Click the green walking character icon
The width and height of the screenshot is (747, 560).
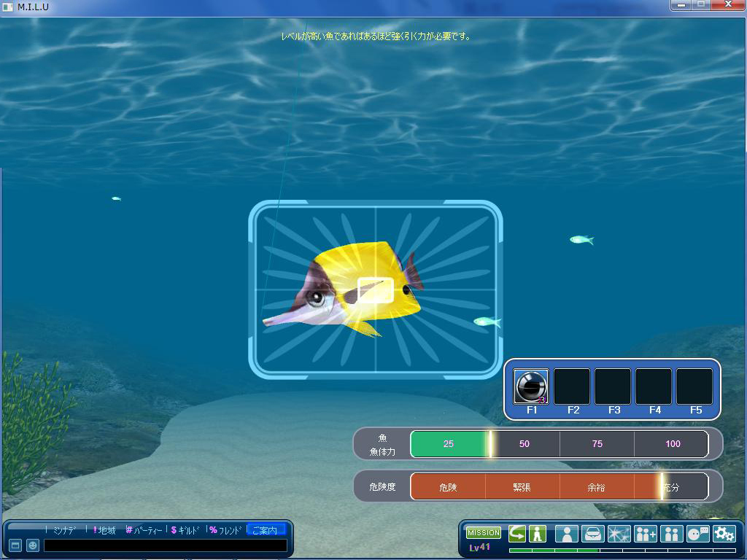tap(538, 533)
